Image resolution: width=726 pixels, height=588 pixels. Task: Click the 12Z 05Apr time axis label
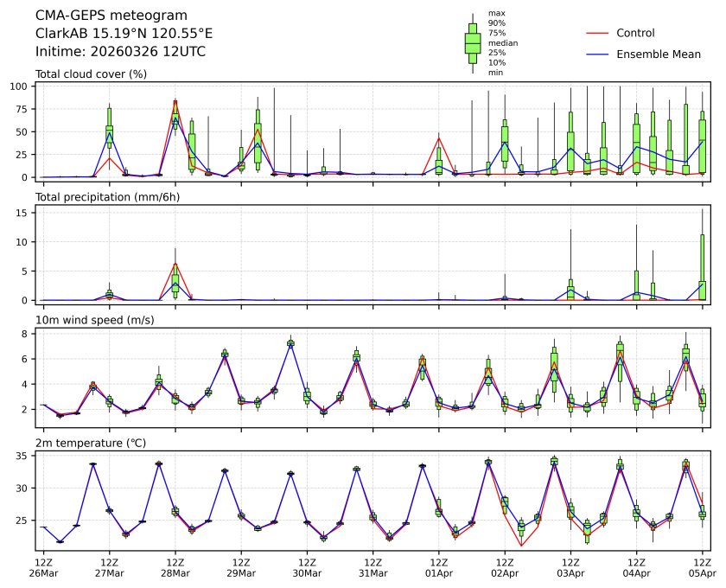[x=702, y=567]
